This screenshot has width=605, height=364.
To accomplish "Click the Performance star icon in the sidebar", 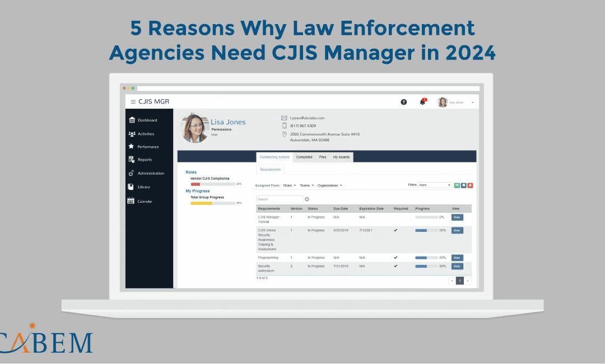I will pyautogui.click(x=131, y=147).
